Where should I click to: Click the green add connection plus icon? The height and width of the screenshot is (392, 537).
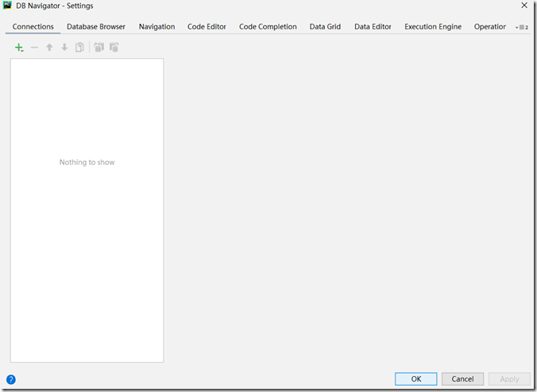(x=19, y=48)
